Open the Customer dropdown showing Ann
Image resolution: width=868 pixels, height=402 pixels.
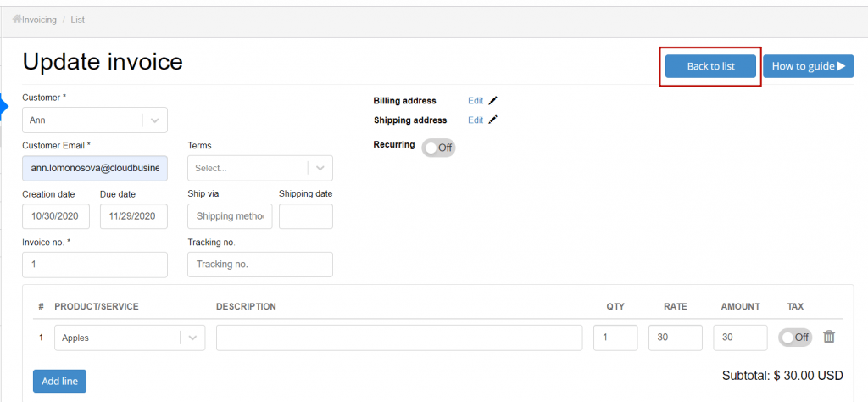tap(95, 120)
